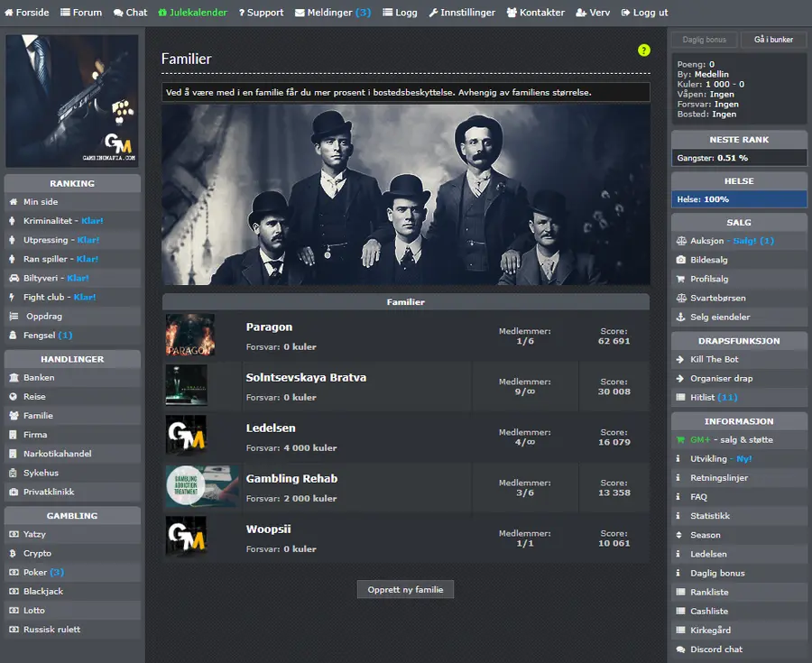Open the Gambling Rehab family page
812x663 pixels.
point(291,478)
